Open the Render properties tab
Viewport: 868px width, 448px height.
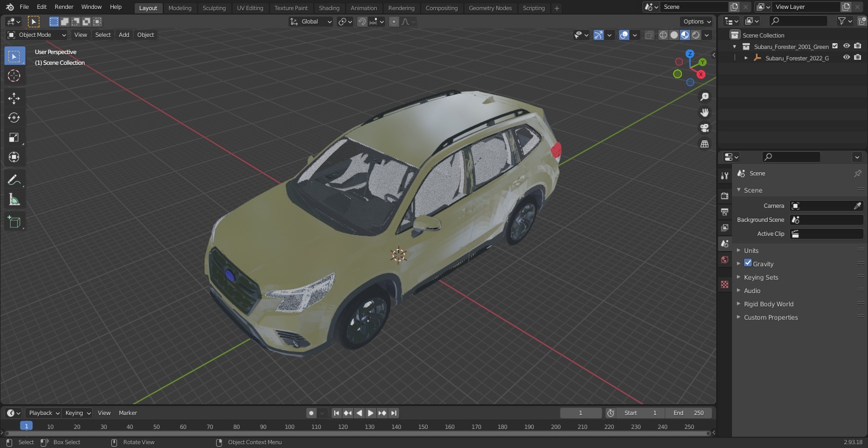724,196
